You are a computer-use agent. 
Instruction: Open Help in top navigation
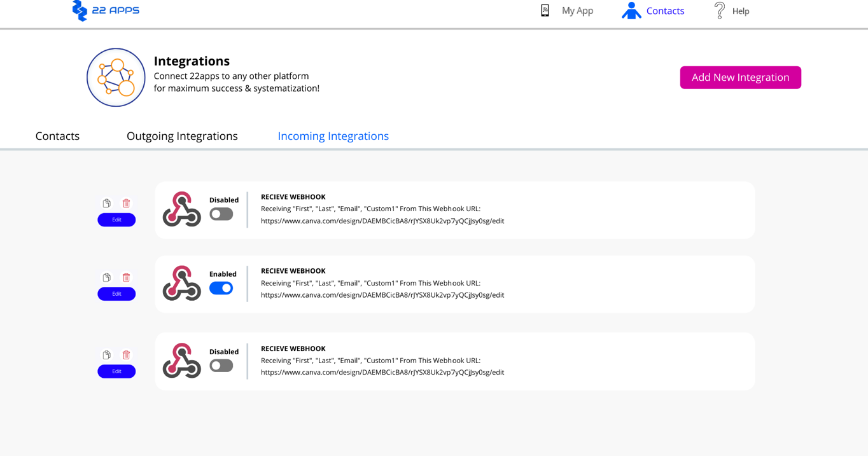(732, 11)
